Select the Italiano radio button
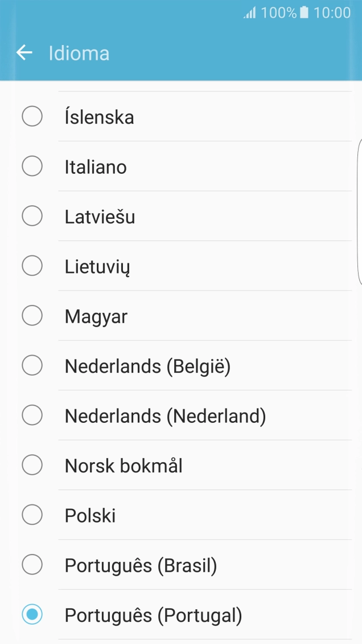The width and height of the screenshot is (362, 644). tap(32, 166)
